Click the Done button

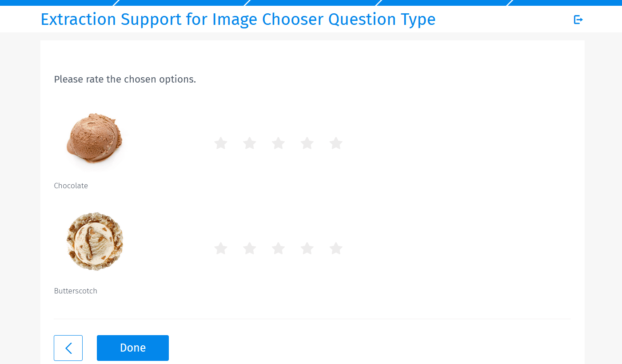point(132,348)
